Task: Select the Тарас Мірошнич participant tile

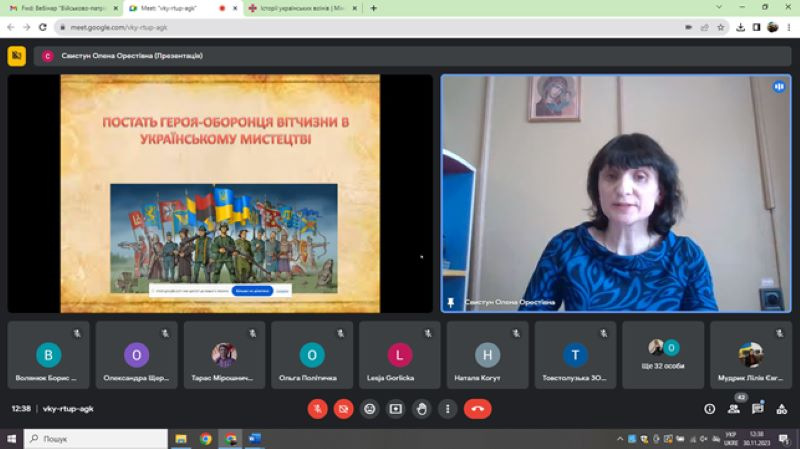Action: [224, 355]
